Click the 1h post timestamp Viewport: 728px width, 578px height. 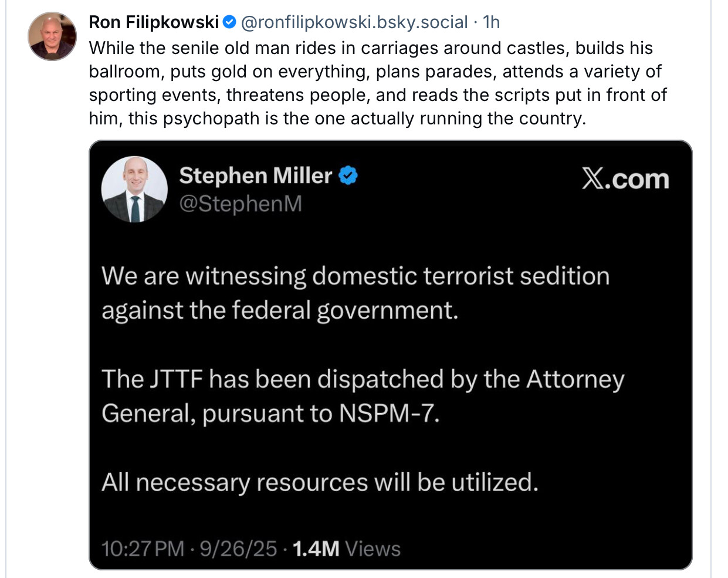pyautogui.click(x=491, y=22)
